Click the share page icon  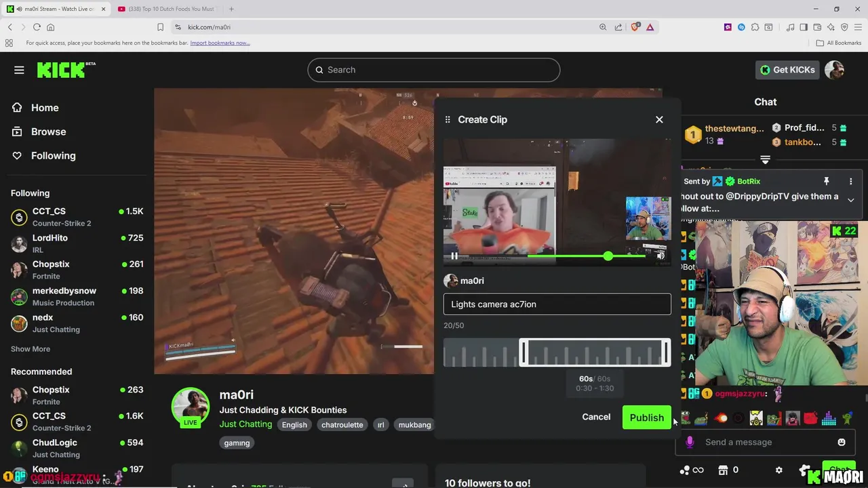pyautogui.click(x=618, y=27)
